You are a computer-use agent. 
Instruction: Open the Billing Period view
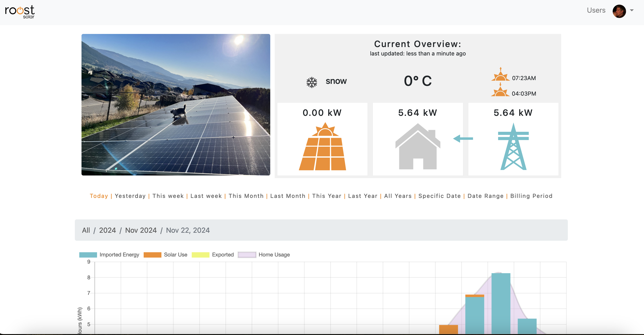531,196
